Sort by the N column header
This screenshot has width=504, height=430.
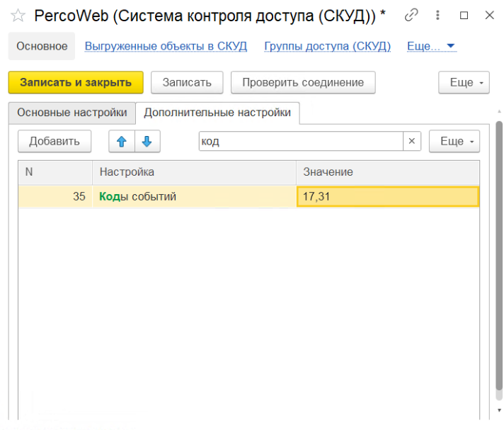55,172
